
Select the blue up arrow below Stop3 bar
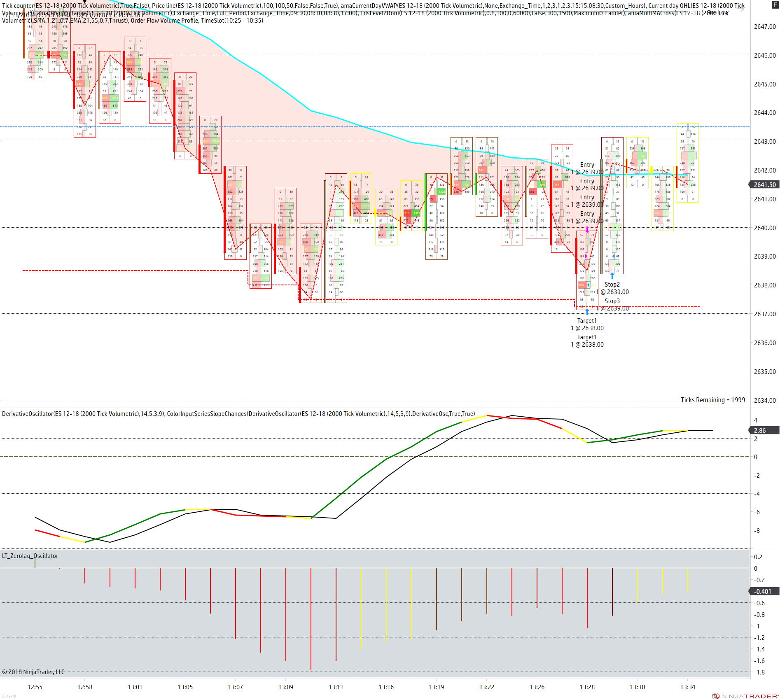pyautogui.click(x=587, y=312)
